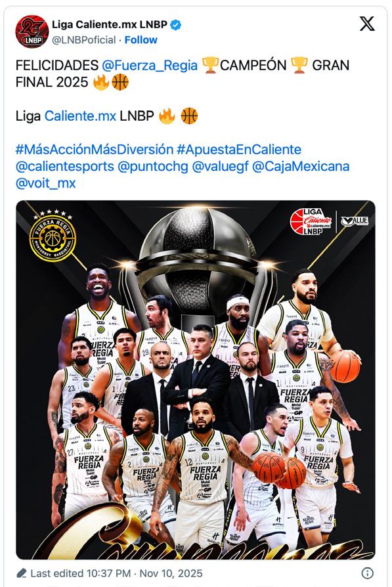
Task: Open the @Fuerza_Regia mention
Action: pos(150,65)
